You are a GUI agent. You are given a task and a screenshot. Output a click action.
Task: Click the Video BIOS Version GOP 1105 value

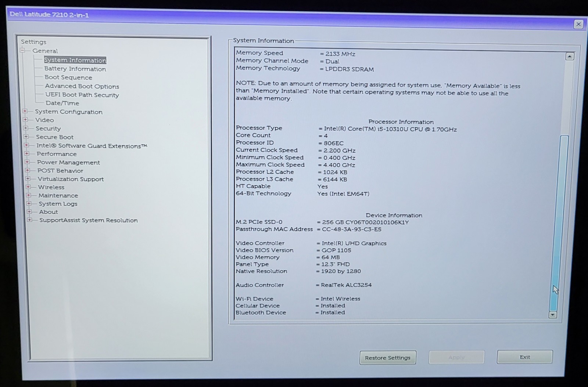click(336, 250)
